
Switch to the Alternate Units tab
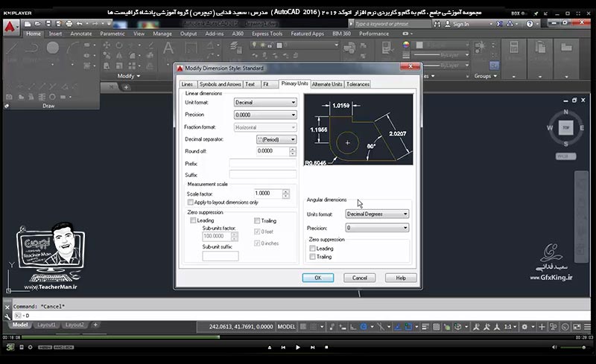tap(327, 84)
